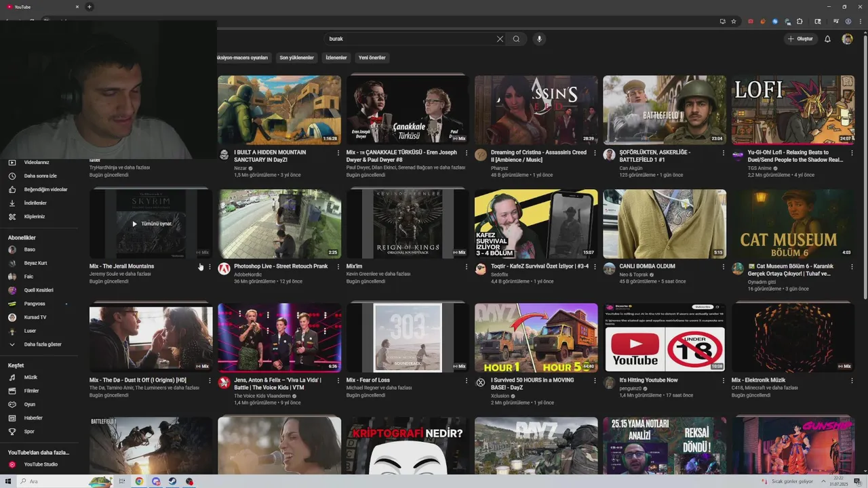Image resolution: width=868 pixels, height=488 pixels.
Task: Open the Jens, Anton & Felix Viva La Vida video
Action: (x=279, y=338)
